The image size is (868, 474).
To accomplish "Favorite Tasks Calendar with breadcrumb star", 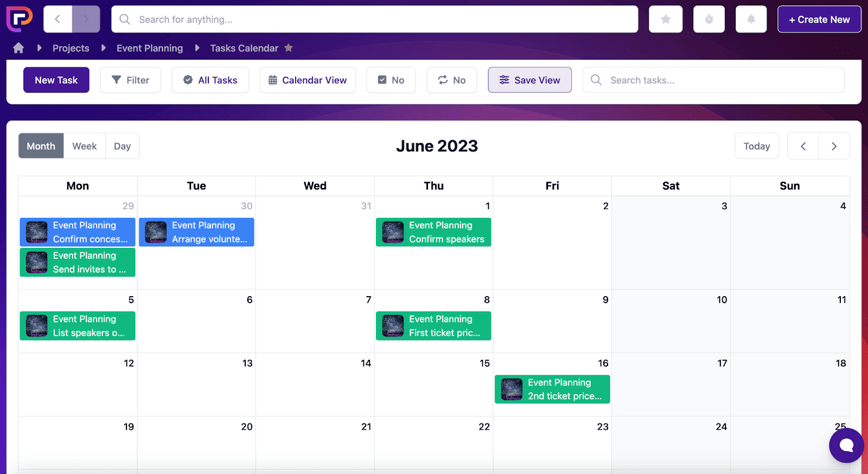I will [289, 48].
